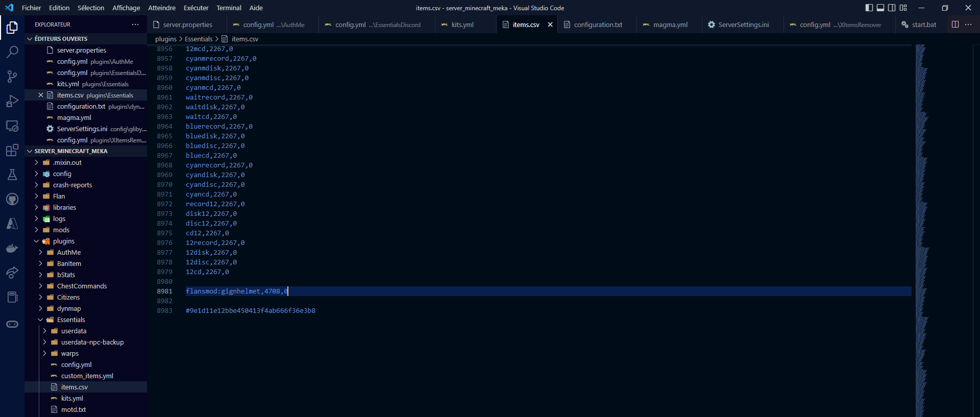Viewport: 980px width, 417px height.
Task: Open the GitHub view in activity bar
Action: tap(12, 199)
